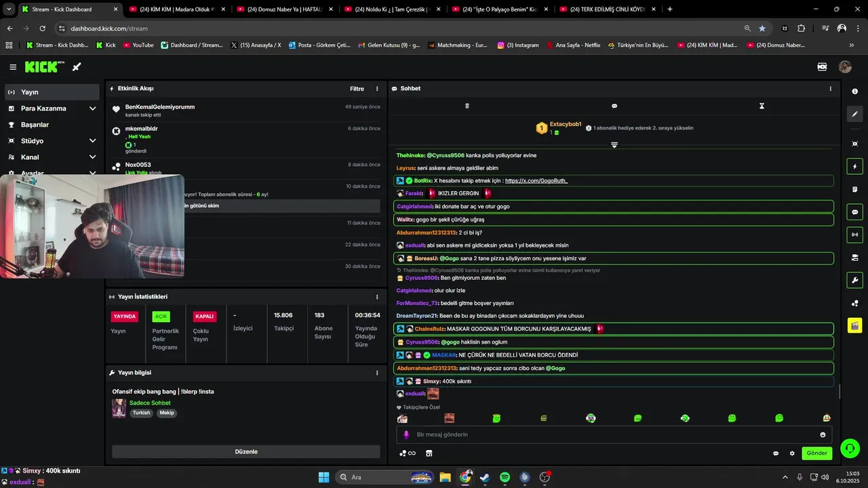Open the top-right video camera icon

pos(823,67)
